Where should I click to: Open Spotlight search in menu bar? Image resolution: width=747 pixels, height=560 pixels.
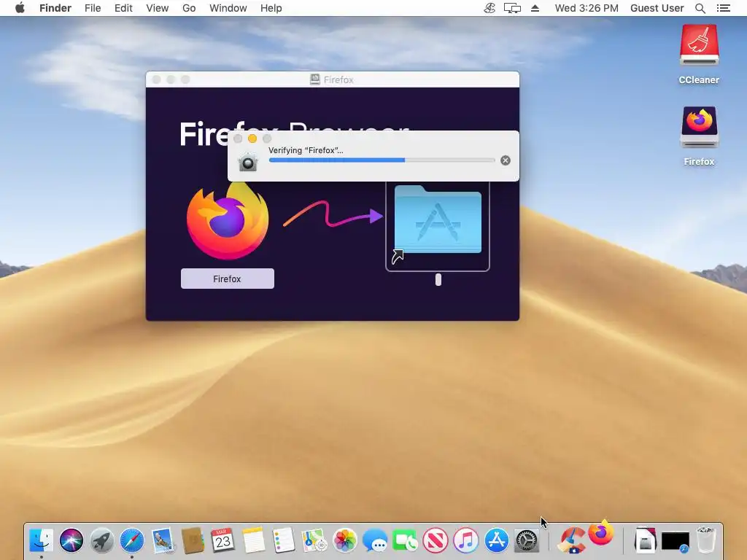coord(700,8)
